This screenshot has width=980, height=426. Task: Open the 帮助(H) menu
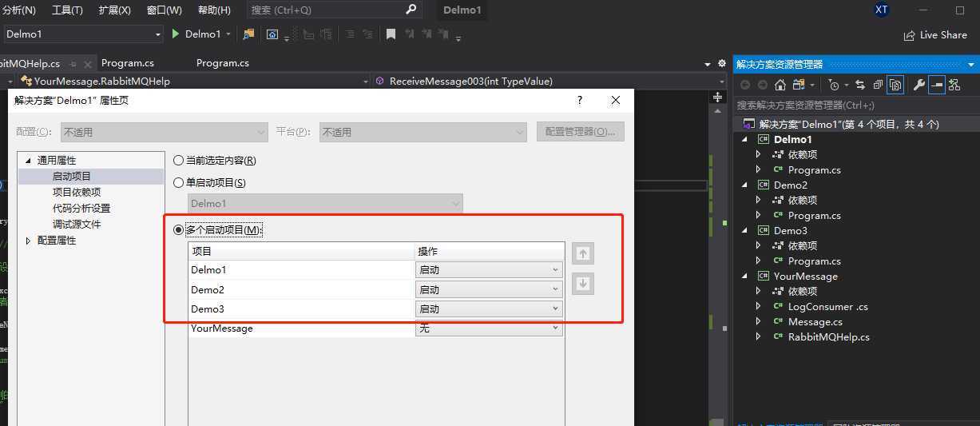click(213, 10)
